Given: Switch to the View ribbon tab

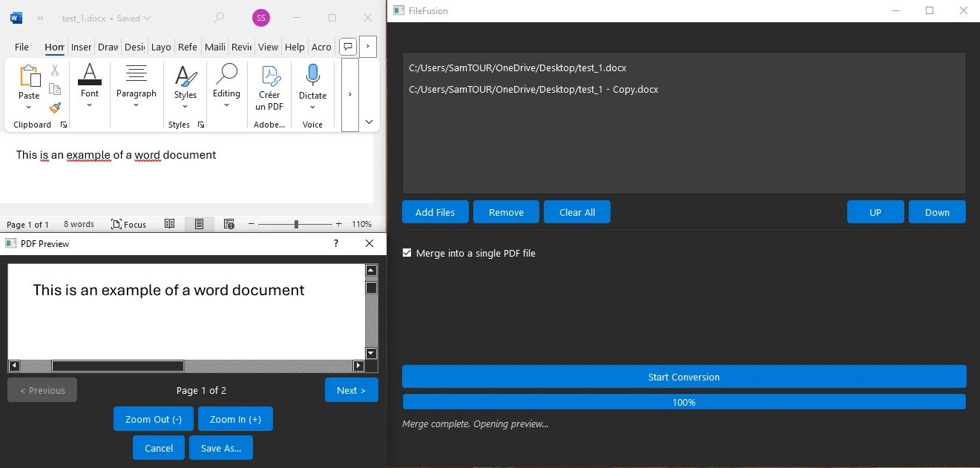Looking at the screenshot, I should coord(268,47).
